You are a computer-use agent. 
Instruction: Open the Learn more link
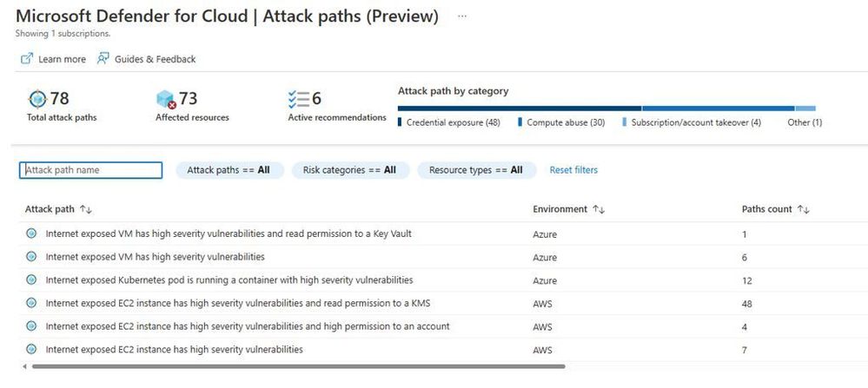click(x=62, y=59)
